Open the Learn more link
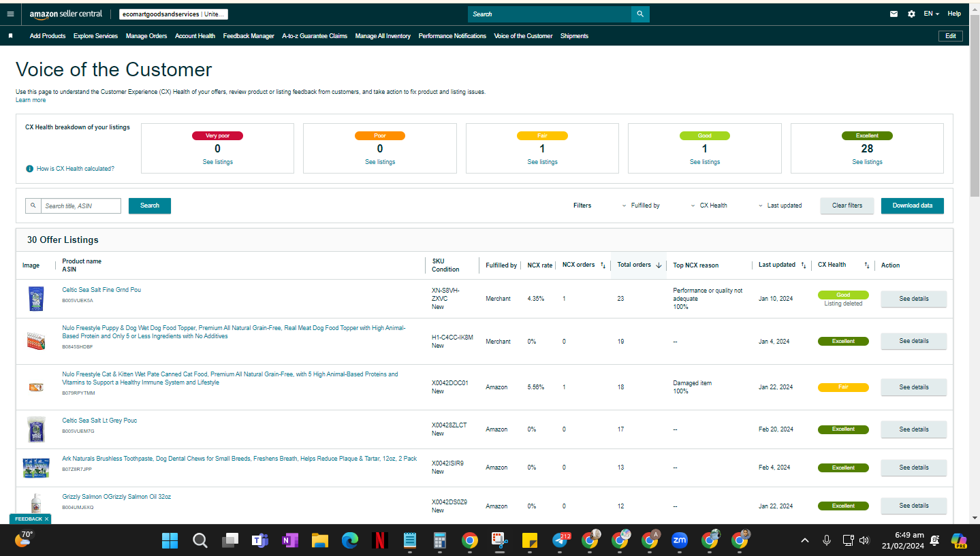This screenshot has width=980, height=556. pyautogui.click(x=31, y=100)
